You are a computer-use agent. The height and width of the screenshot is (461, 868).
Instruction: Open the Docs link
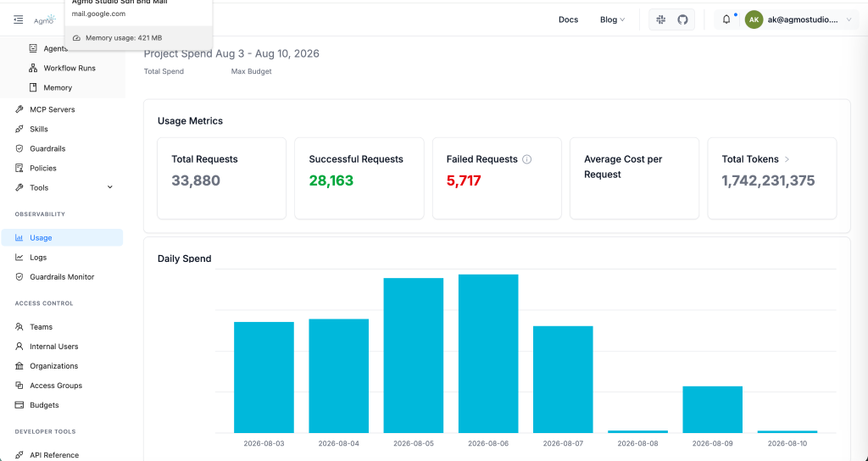click(x=568, y=19)
